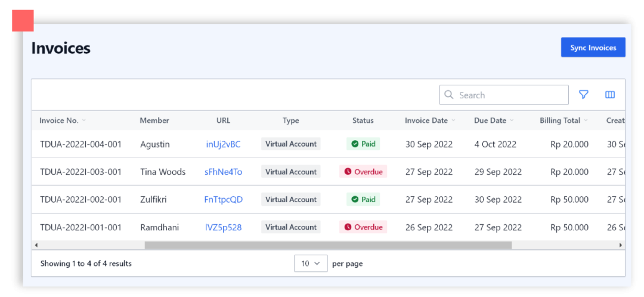Click the Overdue status badge for Tina Woods
The width and height of the screenshot is (644, 297).
pyautogui.click(x=363, y=172)
